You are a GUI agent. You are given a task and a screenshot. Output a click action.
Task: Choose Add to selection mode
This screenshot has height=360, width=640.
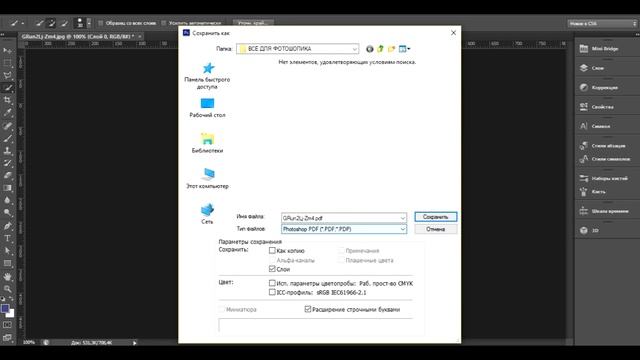pos(52,23)
